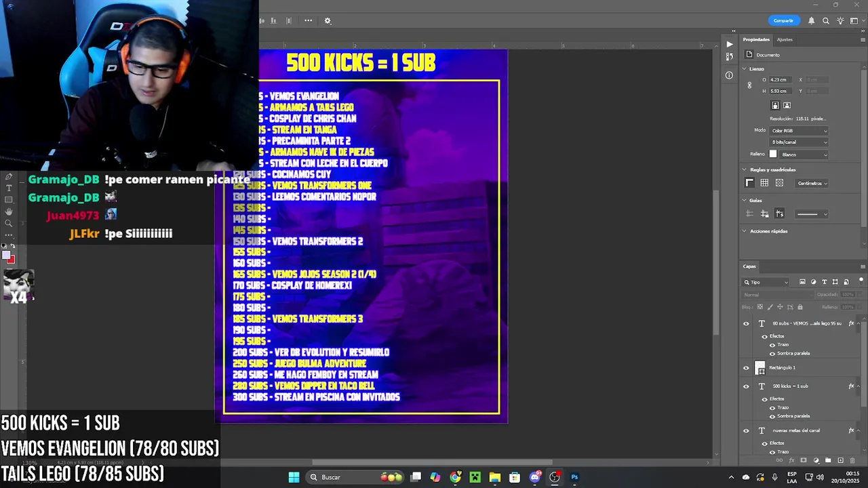
Task: Select the Rectángulo 1 layer thumbnail
Action: tap(761, 368)
